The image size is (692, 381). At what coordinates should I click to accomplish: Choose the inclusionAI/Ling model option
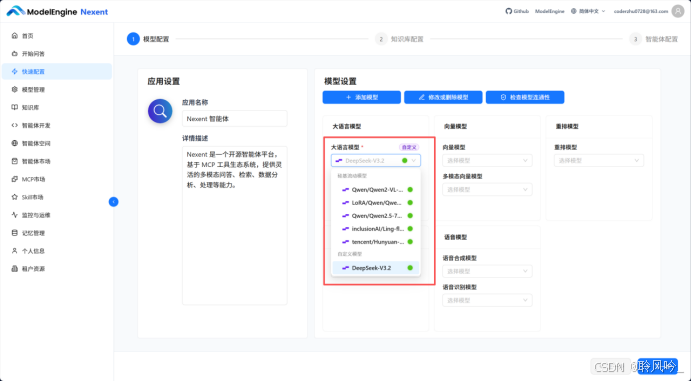coord(376,229)
